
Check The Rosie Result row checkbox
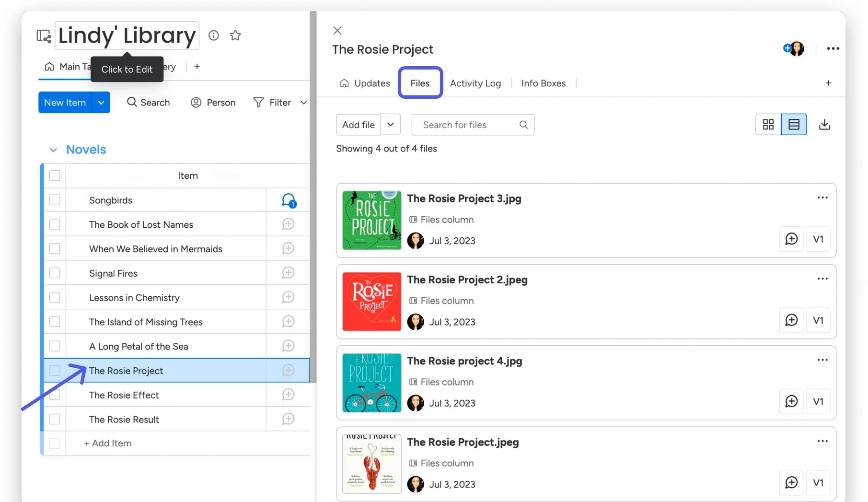(55, 420)
